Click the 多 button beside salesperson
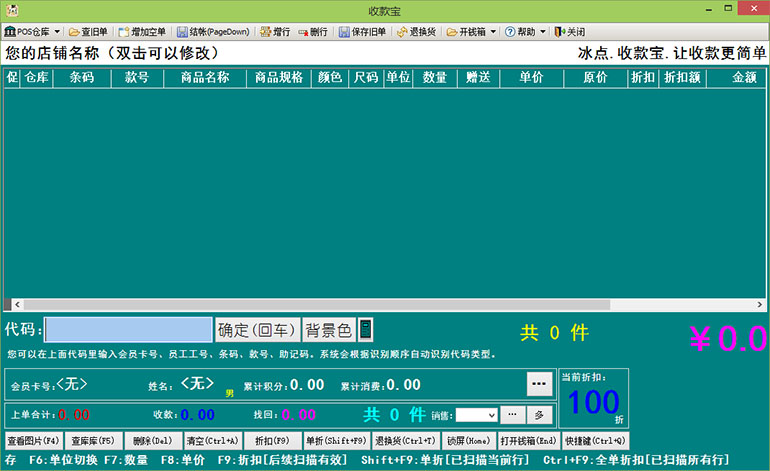Screen dimensions: 770x471 [x=538, y=415]
